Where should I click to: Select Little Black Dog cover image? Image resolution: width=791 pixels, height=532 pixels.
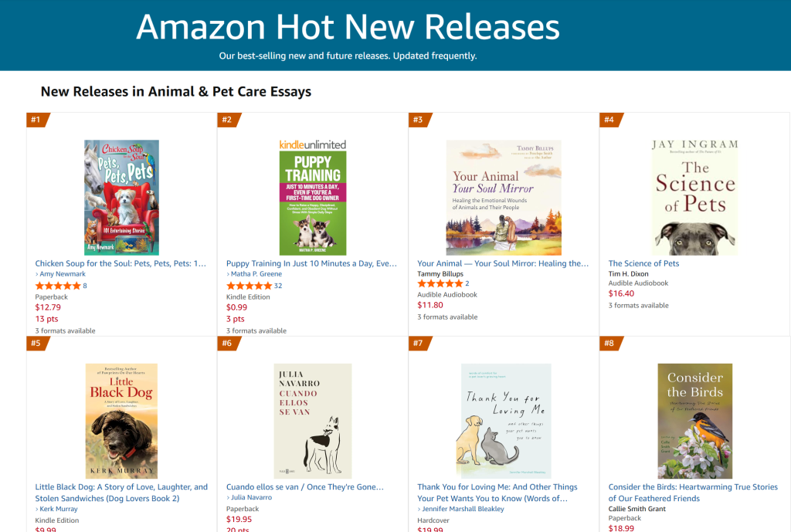pos(121,421)
